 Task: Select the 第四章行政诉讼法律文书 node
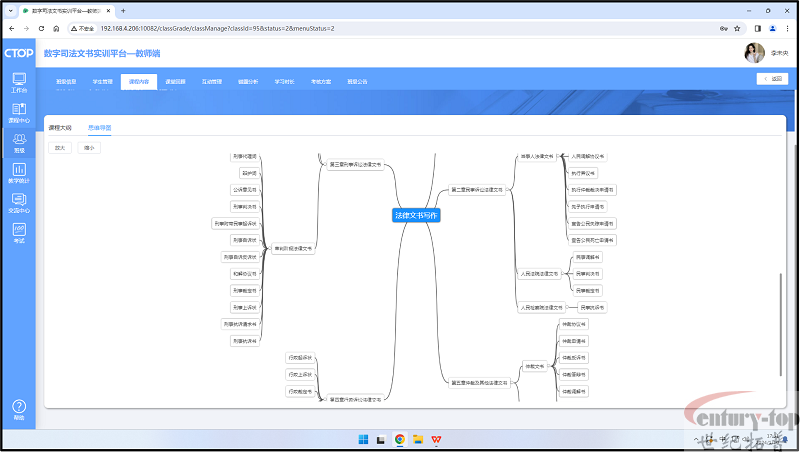(x=355, y=399)
